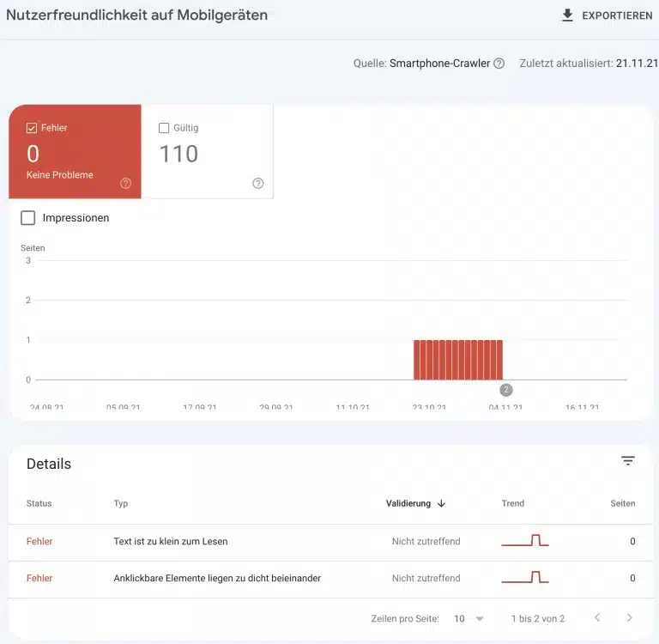659x644 pixels.
Task: Click the Exportieren download icon
Action: click(567, 15)
